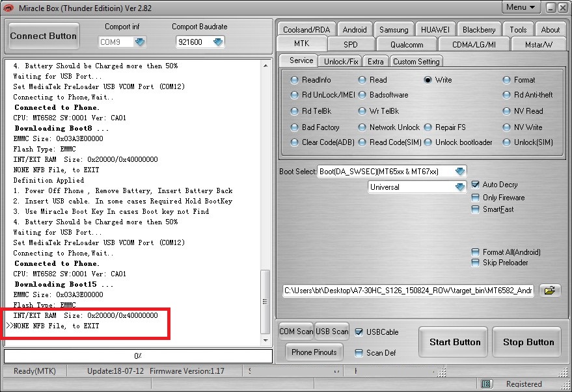Toggle the USBCable checkbox
This screenshot has height=392, width=572.
click(359, 332)
